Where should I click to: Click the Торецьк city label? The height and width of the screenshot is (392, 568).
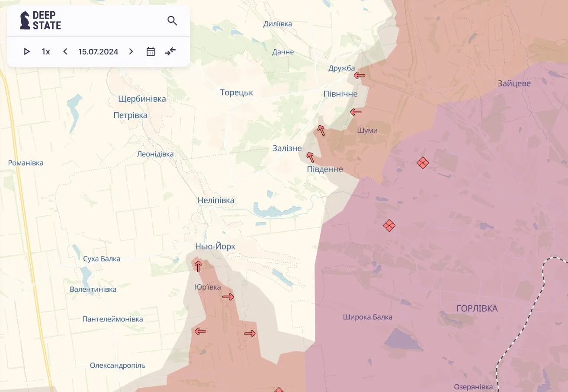pos(236,92)
